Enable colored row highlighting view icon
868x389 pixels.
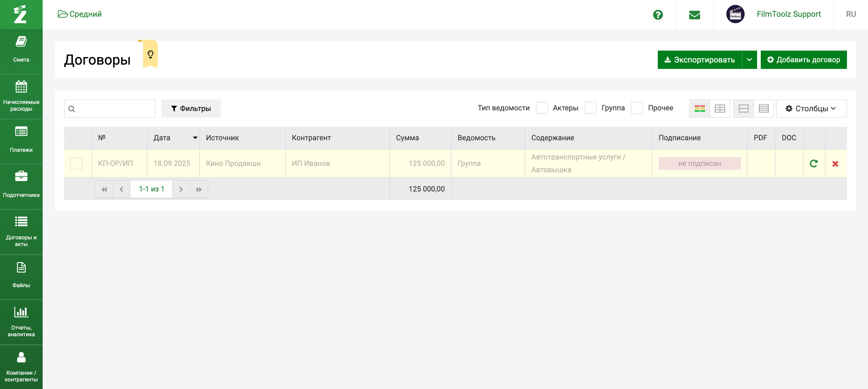tap(700, 109)
